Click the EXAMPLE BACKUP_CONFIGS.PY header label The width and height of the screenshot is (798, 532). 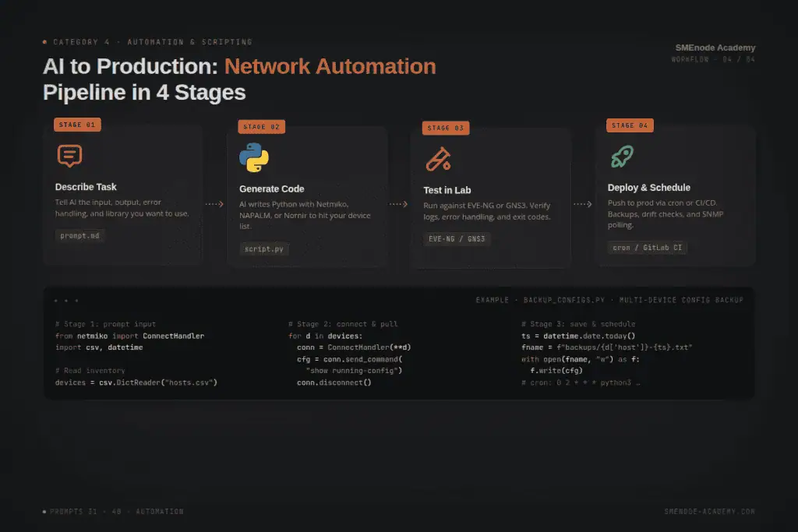[x=609, y=300]
